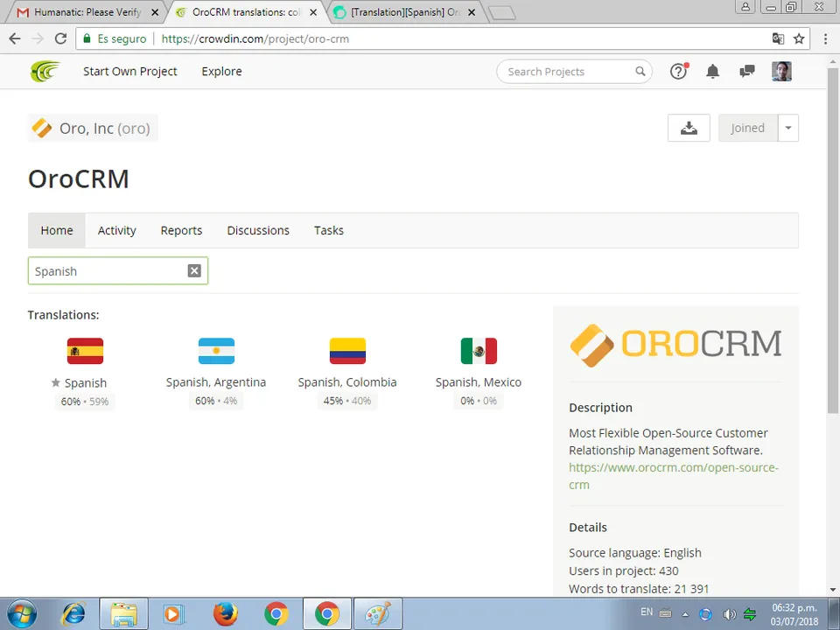The image size is (840, 630).
Task: Expand the Joined dropdown arrow
Action: (788, 128)
